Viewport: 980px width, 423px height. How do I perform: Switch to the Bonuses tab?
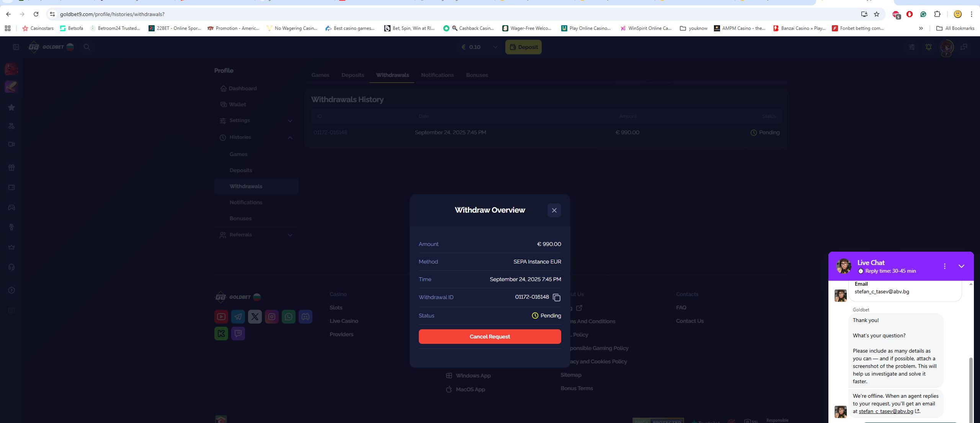[x=477, y=75]
